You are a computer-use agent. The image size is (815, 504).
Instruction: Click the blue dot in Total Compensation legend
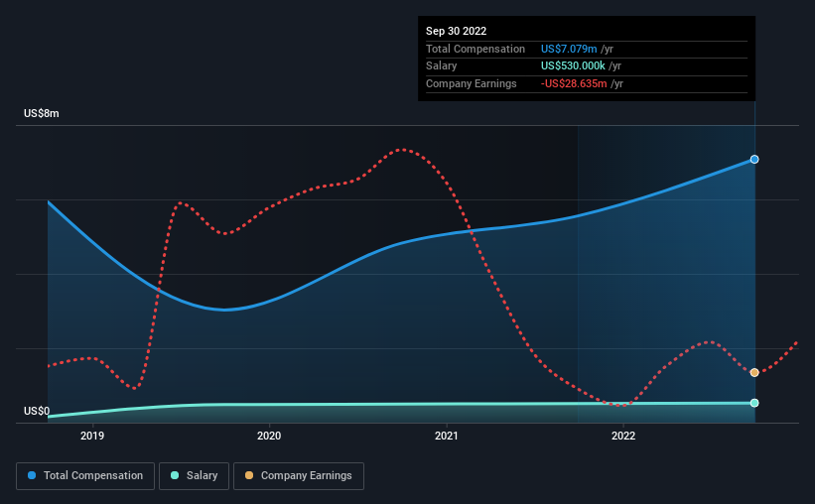pyautogui.click(x=32, y=475)
